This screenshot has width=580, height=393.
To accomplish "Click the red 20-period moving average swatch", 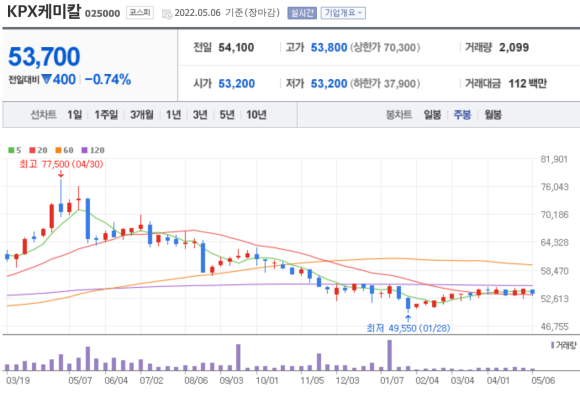I will 32,150.
